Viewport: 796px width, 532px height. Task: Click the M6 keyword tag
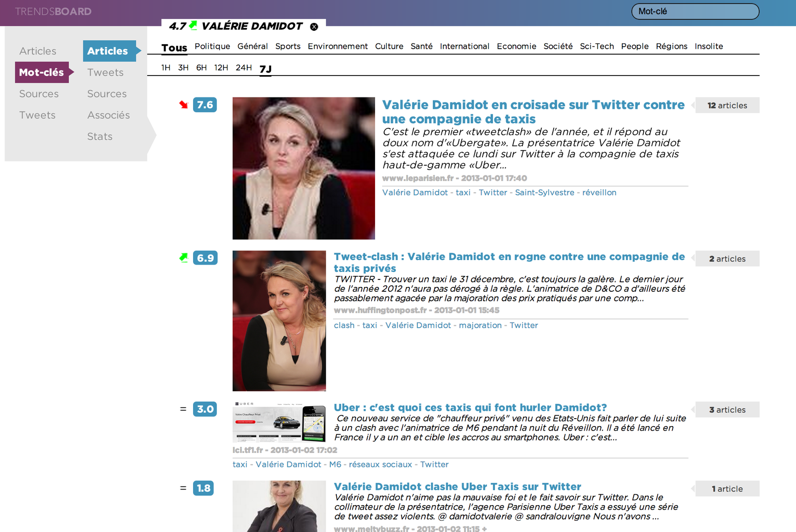pos(335,464)
